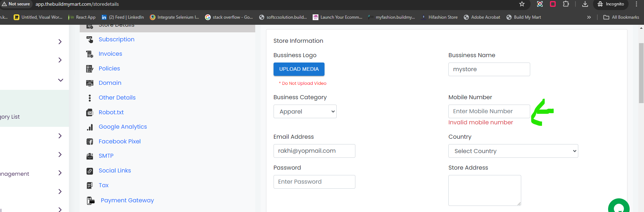
Task: Open the Social Links settings
Action: coord(115,171)
